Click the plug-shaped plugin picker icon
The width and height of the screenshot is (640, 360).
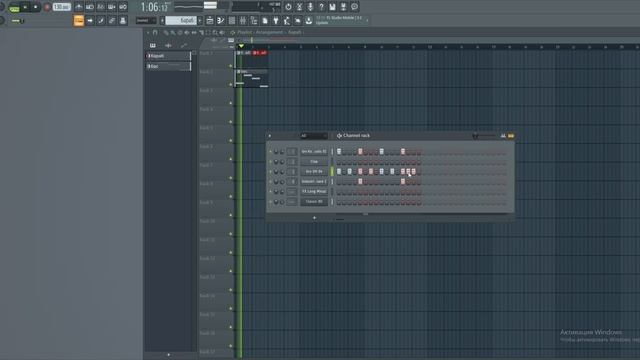(x=276, y=20)
